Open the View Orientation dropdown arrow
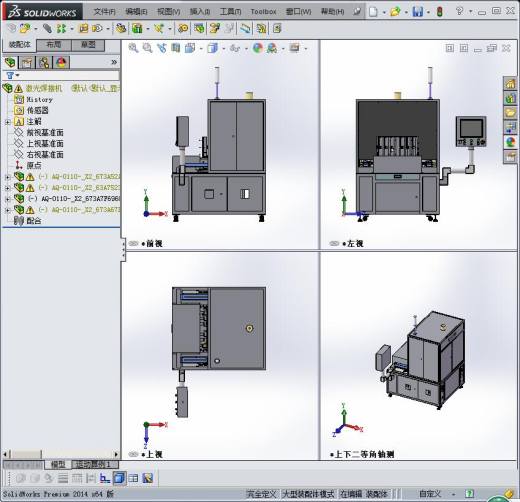Image resolution: width=520 pixels, height=502 pixels. coord(201,49)
